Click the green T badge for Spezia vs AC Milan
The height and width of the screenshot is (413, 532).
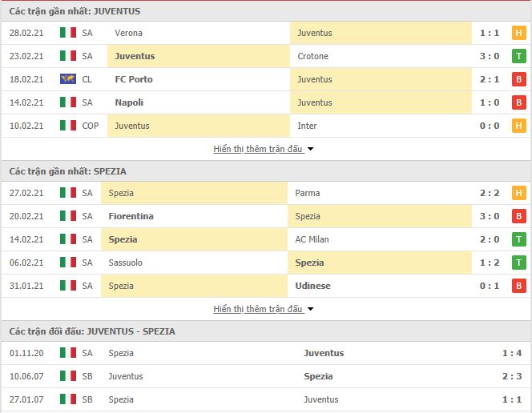pos(518,239)
